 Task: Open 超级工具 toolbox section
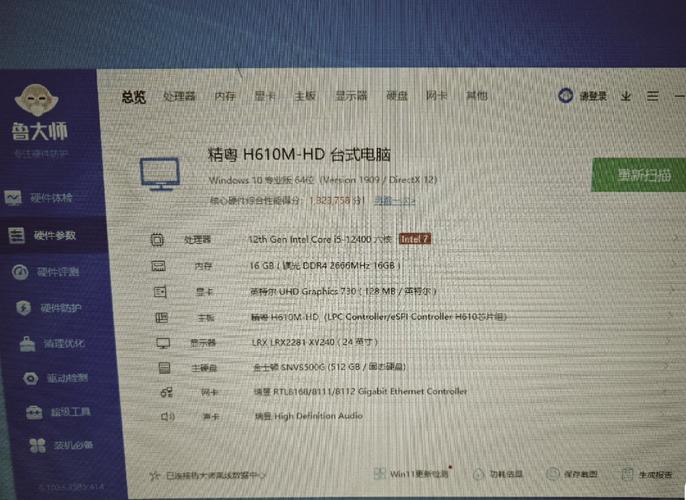pyautogui.click(x=58, y=412)
